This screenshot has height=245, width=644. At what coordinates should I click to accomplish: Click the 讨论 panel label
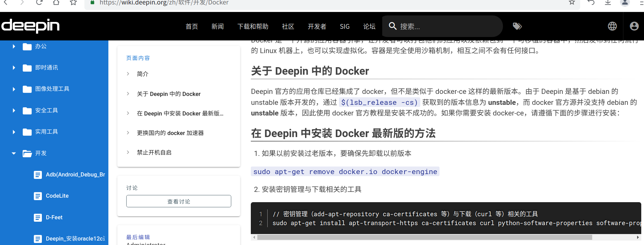pyautogui.click(x=132, y=188)
